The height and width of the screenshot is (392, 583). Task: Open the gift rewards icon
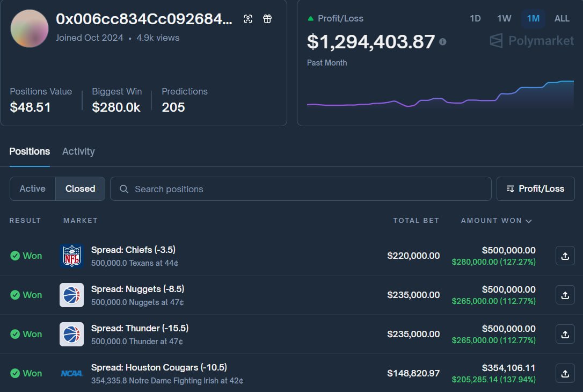[267, 18]
